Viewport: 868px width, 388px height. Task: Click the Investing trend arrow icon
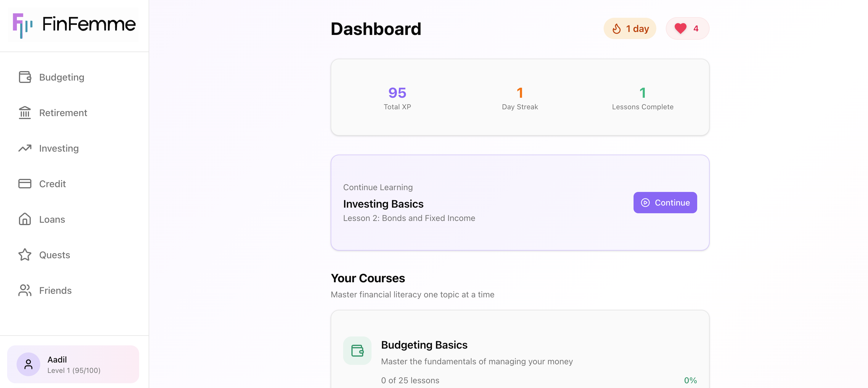tap(25, 148)
